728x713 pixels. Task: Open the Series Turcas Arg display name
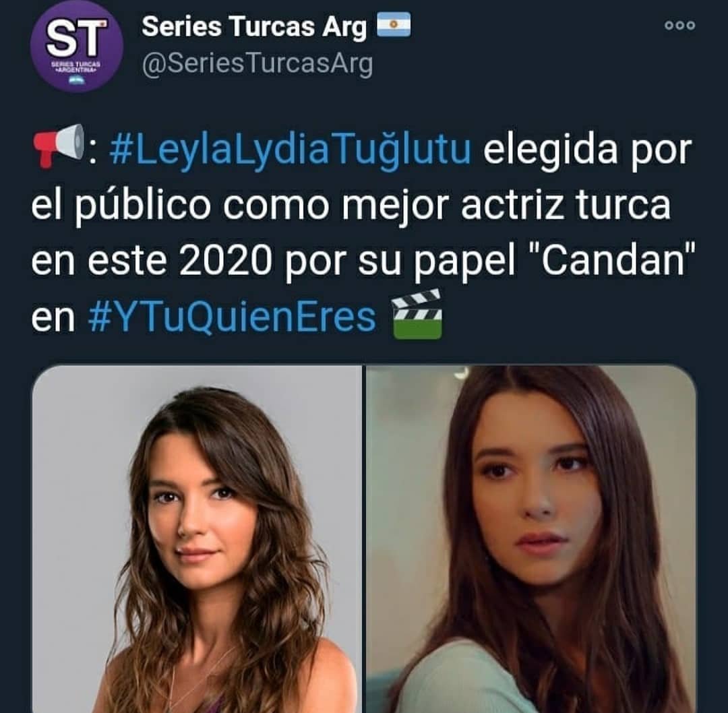coord(254,26)
